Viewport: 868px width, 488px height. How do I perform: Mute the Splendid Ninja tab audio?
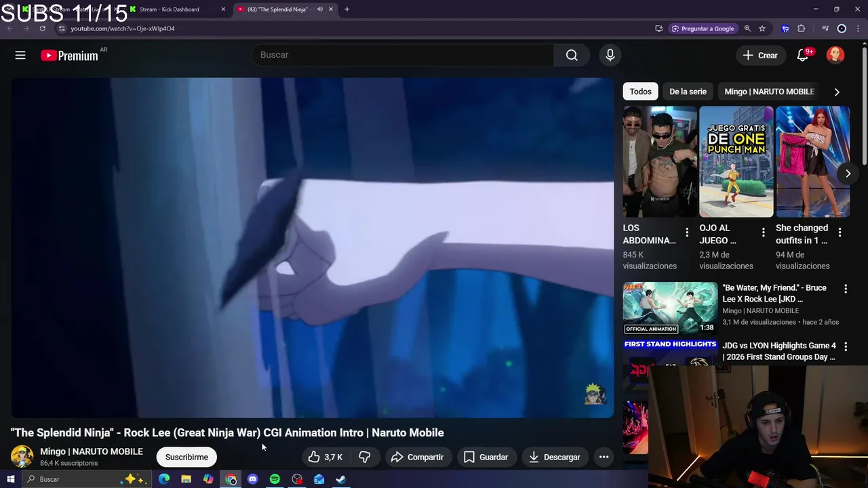point(320,9)
